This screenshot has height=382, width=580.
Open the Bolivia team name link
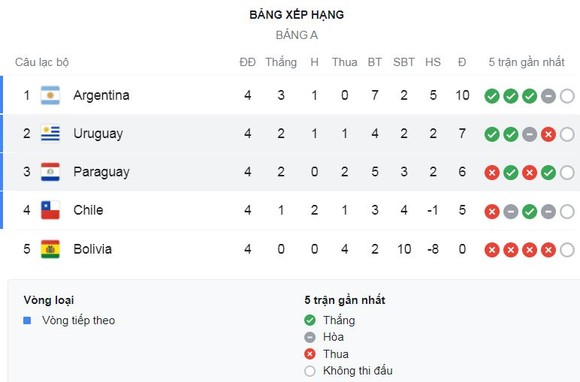(x=92, y=249)
